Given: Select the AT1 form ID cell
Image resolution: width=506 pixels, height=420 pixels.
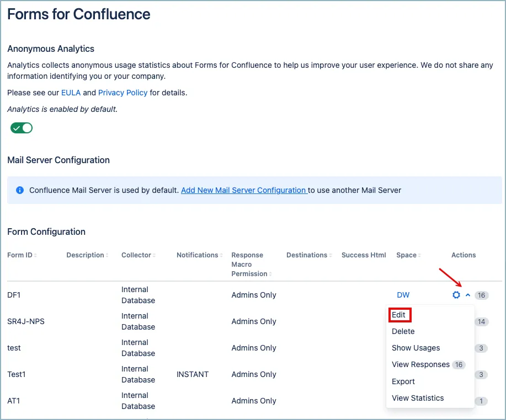Looking at the screenshot, I should pos(14,401).
